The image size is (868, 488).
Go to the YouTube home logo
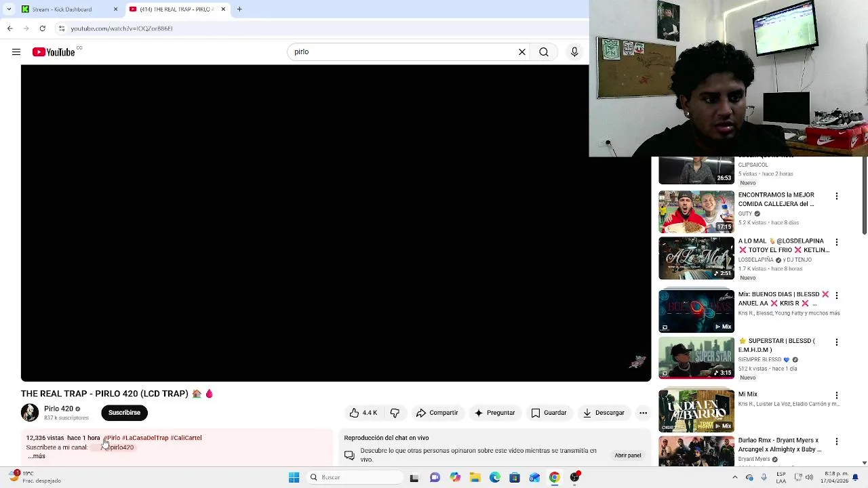click(54, 52)
